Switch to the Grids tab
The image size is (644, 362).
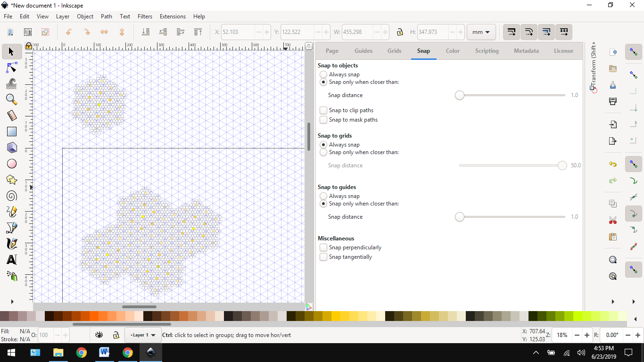click(x=395, y=51)
